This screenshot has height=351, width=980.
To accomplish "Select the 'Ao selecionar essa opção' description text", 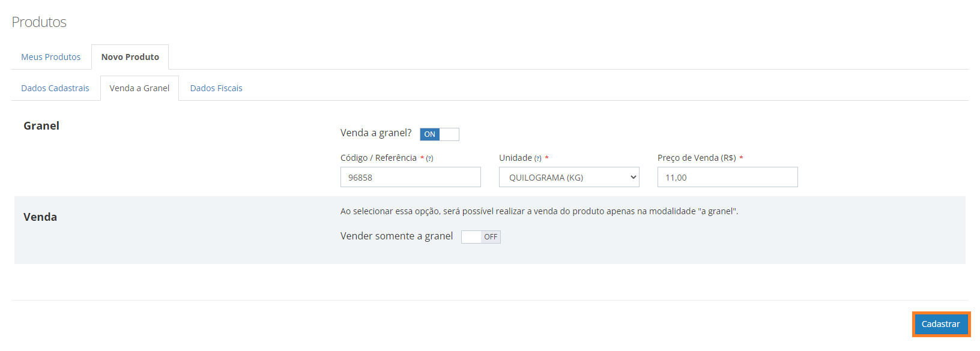I will tap(539, 211).
